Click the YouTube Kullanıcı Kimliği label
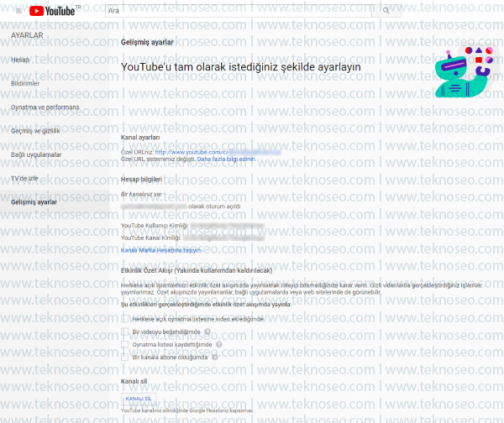This screenshot has height=423, width=504. point(155,226)
